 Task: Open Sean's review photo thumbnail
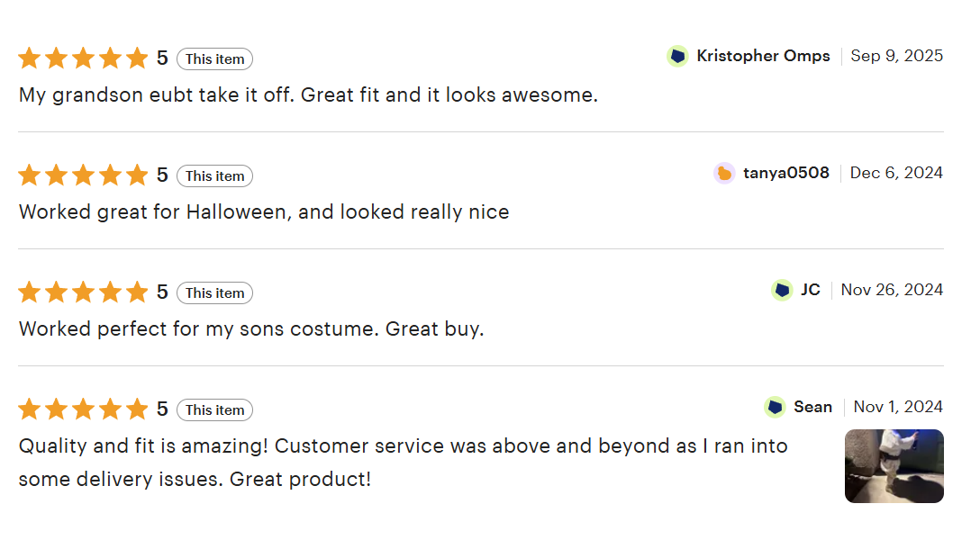[894, 466]
